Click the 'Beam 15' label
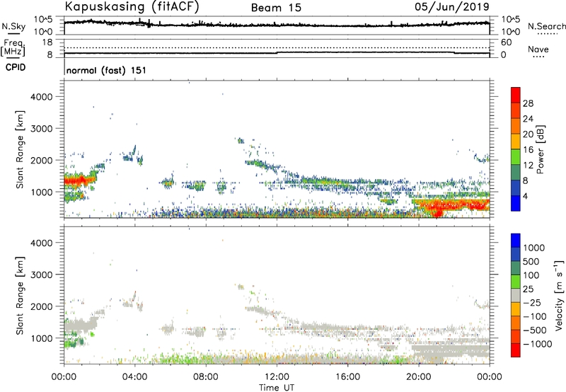The width and height of the screenshot is (566, 392). click(x=276, y=8)
